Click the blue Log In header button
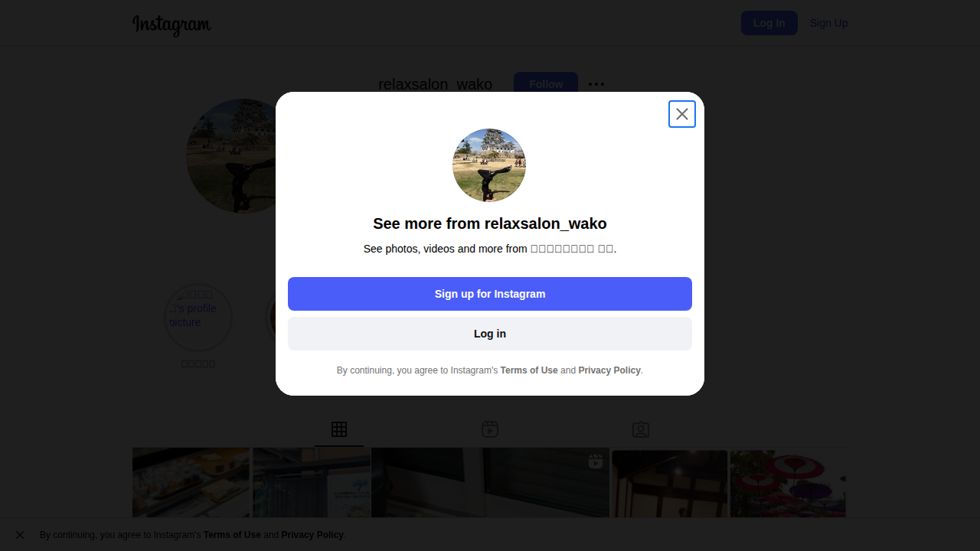The image size is (980, 551). (769, 23)
